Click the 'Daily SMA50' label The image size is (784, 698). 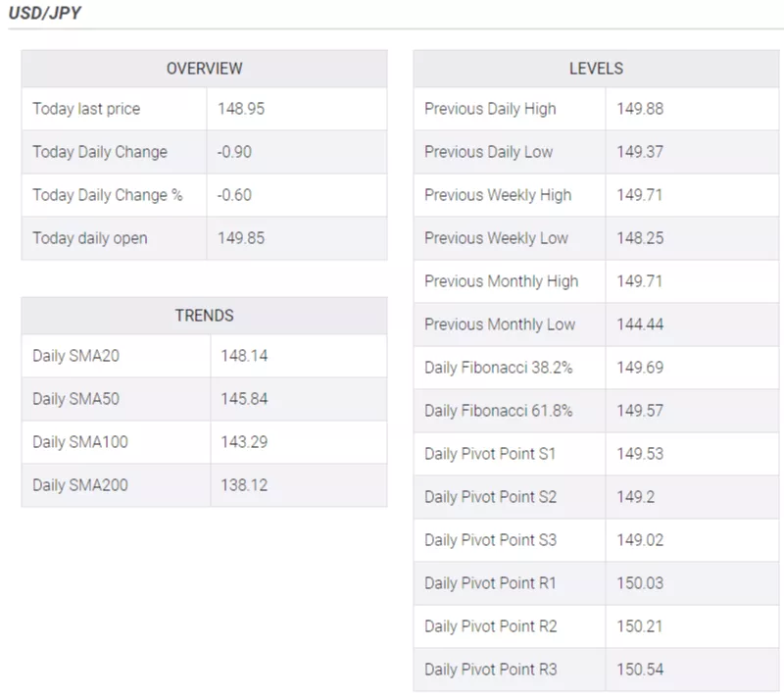click(x=76, y=398)
